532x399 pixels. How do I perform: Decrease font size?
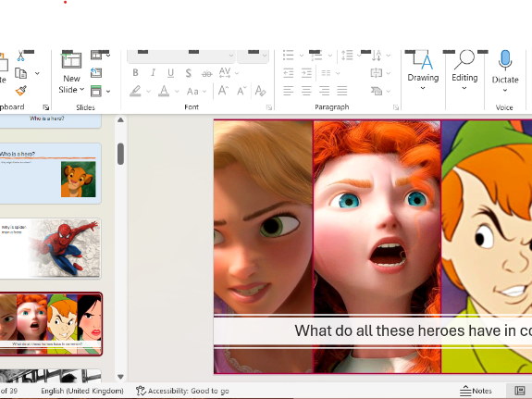tap(241, 91)
